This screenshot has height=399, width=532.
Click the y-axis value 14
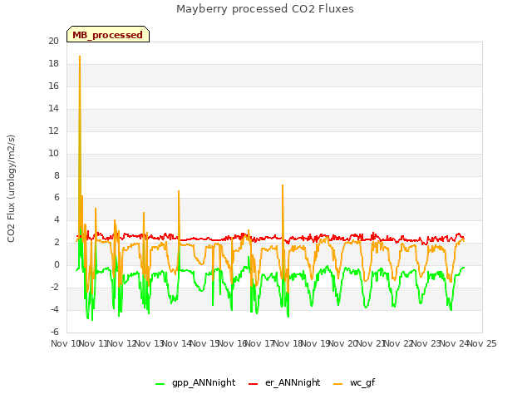click(53, 108)
